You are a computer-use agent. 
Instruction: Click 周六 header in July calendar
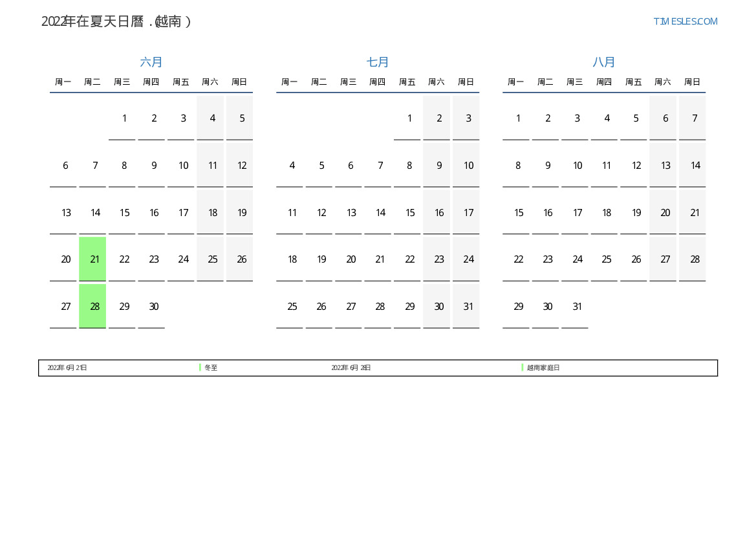click(437, 82)
